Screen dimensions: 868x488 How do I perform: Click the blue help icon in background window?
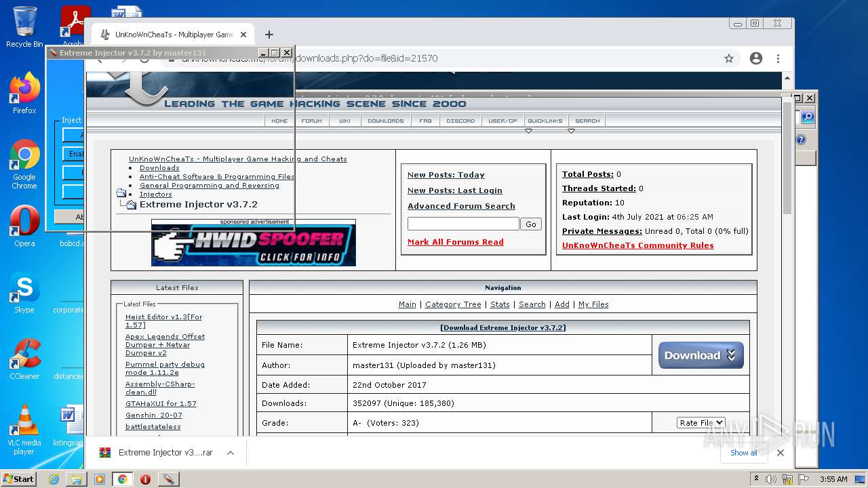pyautogui.click(x=801, y=140)
